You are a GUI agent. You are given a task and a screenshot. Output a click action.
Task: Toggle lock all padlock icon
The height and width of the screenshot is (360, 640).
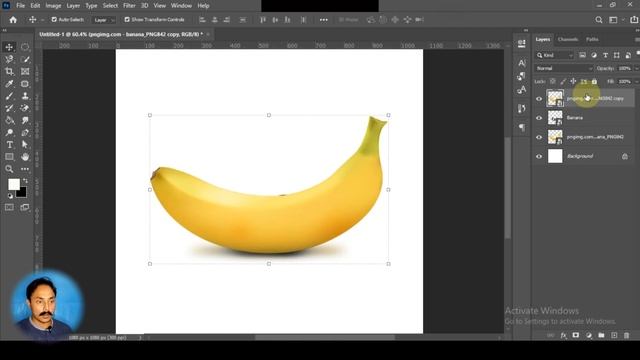[594, 82]
